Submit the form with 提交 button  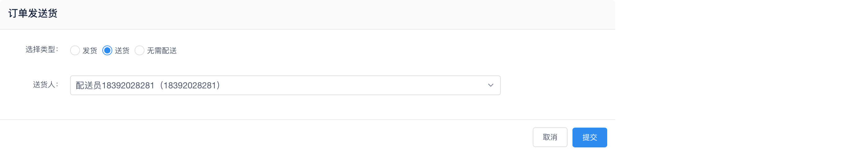pyautogui.click(x=589, y=137)
